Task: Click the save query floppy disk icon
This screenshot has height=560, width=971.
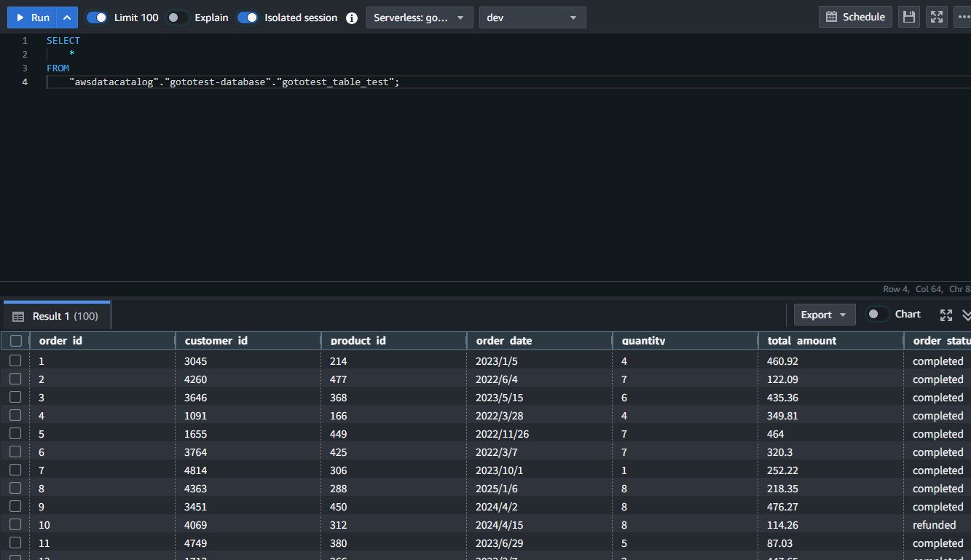Action: 908,17
